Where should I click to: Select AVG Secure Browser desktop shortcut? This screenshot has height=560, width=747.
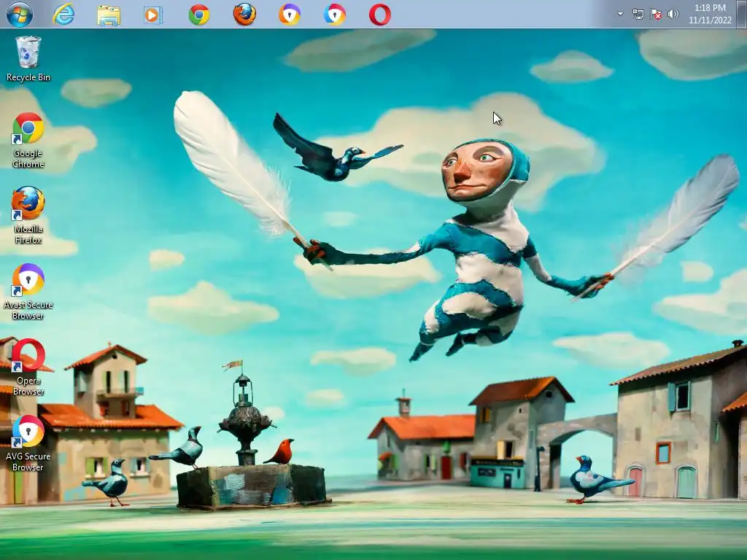coord(28,443)
